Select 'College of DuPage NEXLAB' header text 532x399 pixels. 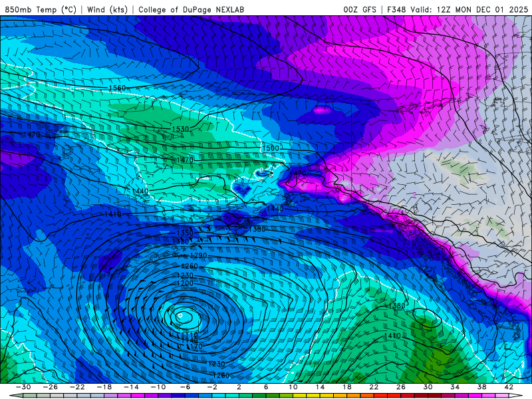(x=191, y=9)
